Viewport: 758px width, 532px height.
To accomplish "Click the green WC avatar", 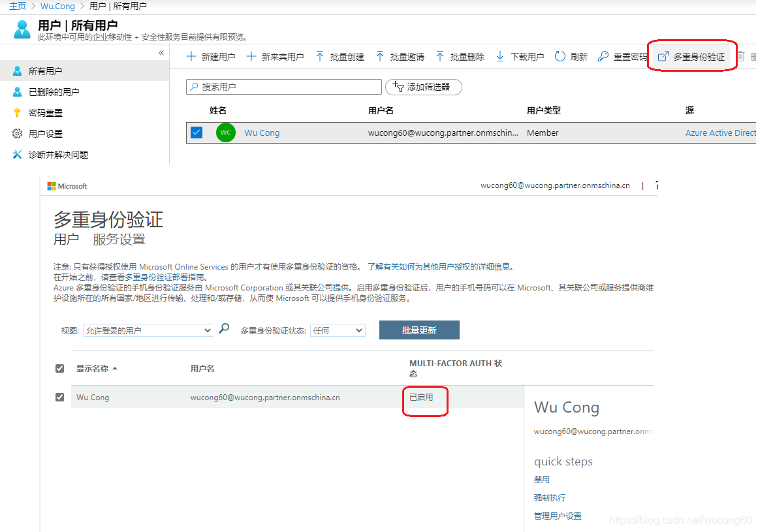I will point(226,133).
